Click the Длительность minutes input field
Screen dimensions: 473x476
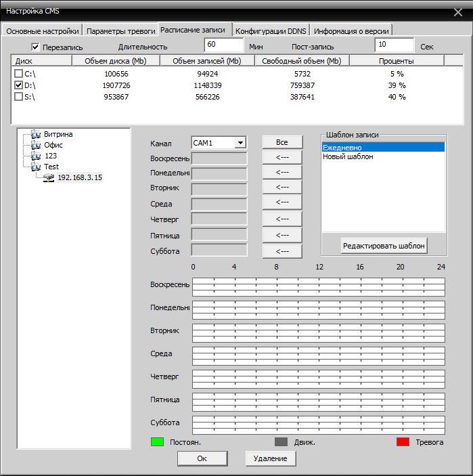(224, 45)
